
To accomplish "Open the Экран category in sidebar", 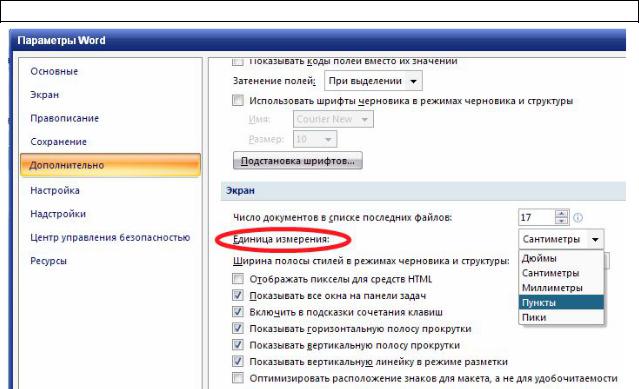I will 45,95.
